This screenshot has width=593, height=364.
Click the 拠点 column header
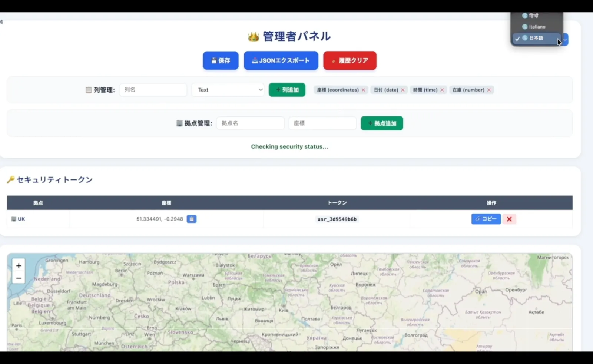(38, 203)
